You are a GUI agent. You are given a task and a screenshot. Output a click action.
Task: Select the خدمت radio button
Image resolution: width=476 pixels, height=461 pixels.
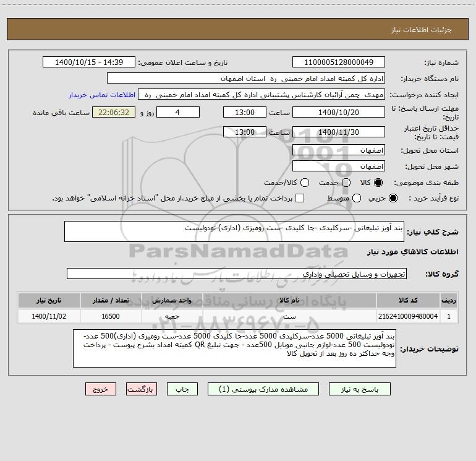(x=346, y=183)
